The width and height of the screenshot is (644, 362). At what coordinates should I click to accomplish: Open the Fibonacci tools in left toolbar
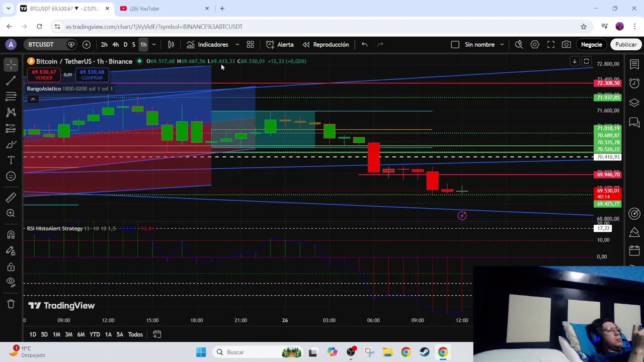pyautogui.click(x=11, y=97)
